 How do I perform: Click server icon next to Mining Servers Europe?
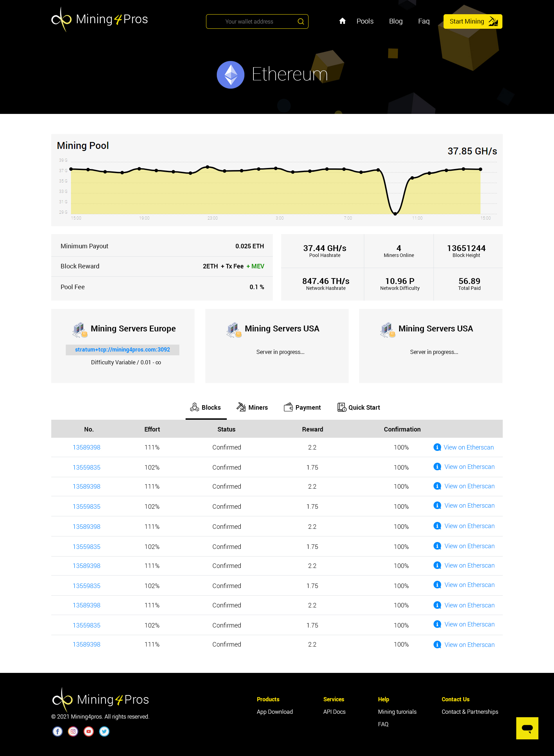pos(80,330)
